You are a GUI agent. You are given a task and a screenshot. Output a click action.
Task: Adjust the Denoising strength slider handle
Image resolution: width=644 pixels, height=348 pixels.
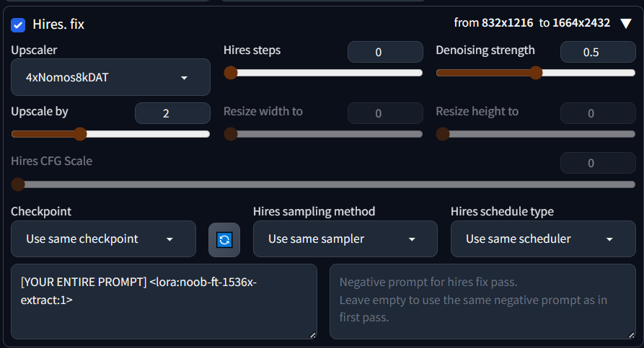coord(536,73)
